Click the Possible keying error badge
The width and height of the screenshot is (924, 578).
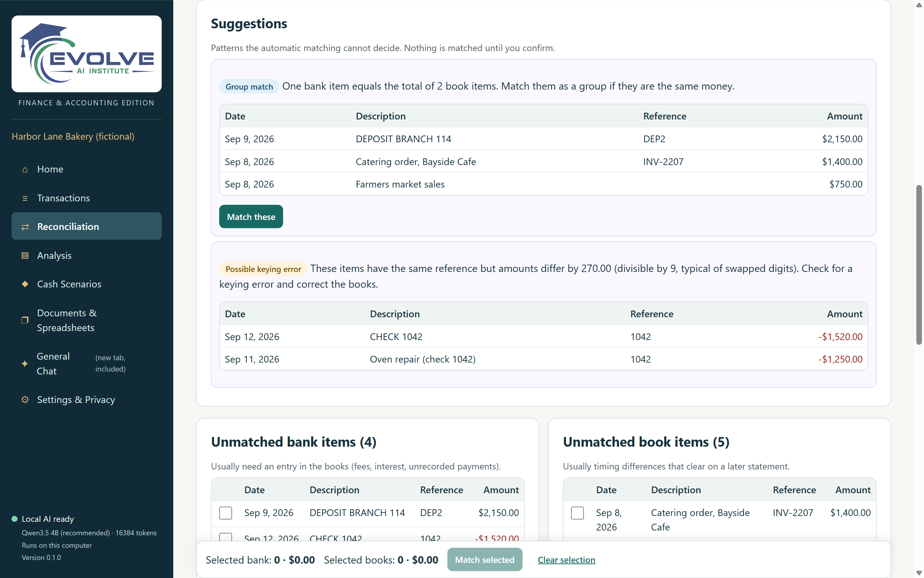coord(263,269)
